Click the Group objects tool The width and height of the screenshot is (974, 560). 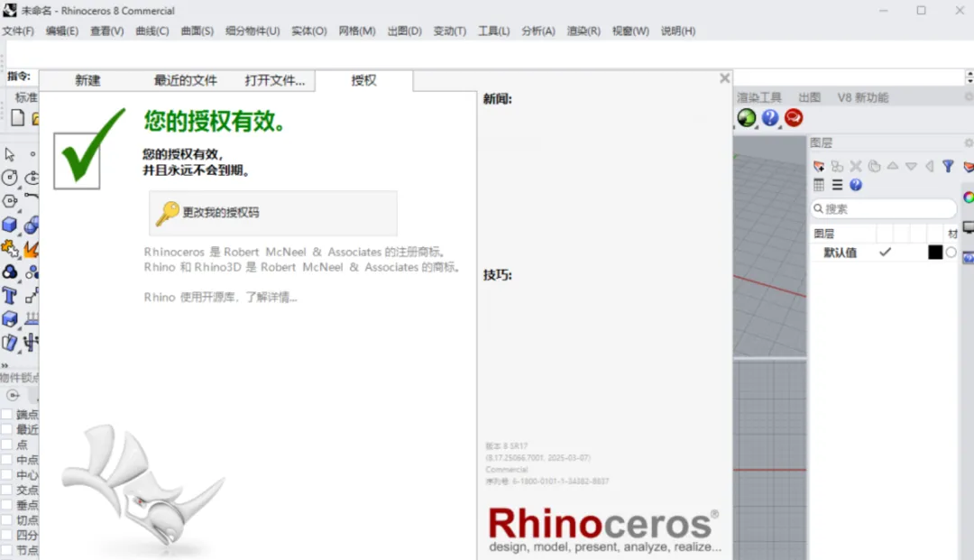tap(9, 272)
